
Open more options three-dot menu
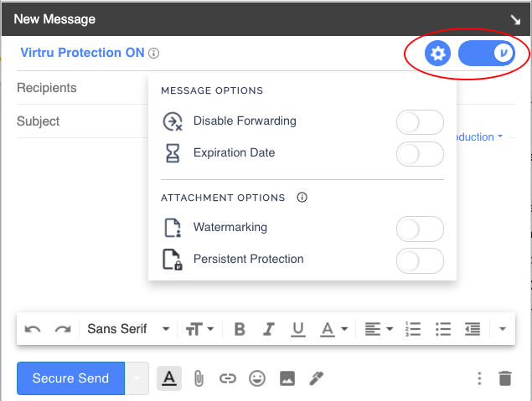[x=479, y=378]
